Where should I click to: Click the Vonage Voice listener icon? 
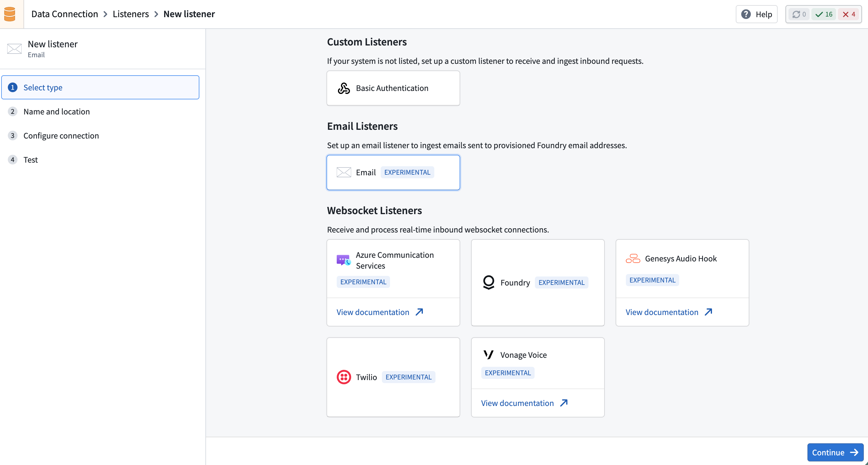point(489,354)
